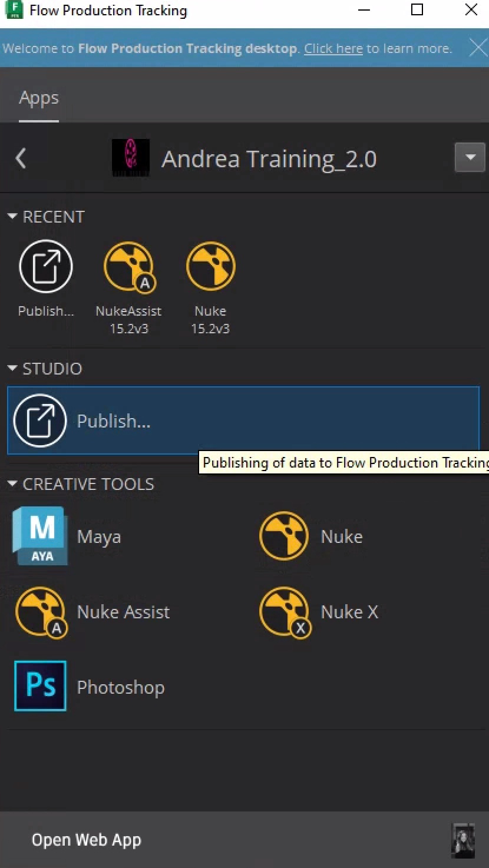Collapse the STUDIO section
The image size is (489, 868).
coord(12,369)
